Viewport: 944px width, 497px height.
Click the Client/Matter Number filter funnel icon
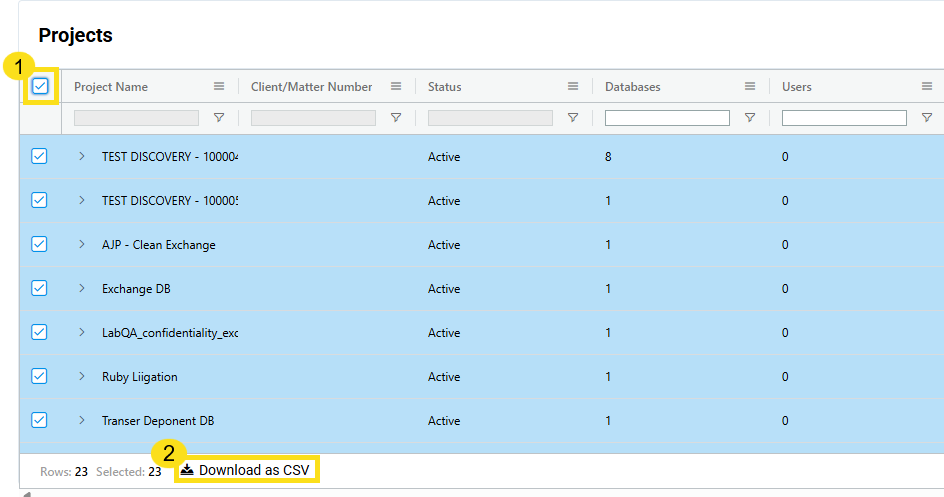396,118
